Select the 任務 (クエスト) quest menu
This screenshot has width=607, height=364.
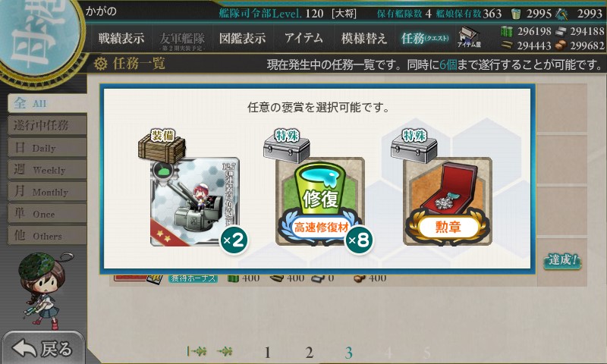coord(425,38)
